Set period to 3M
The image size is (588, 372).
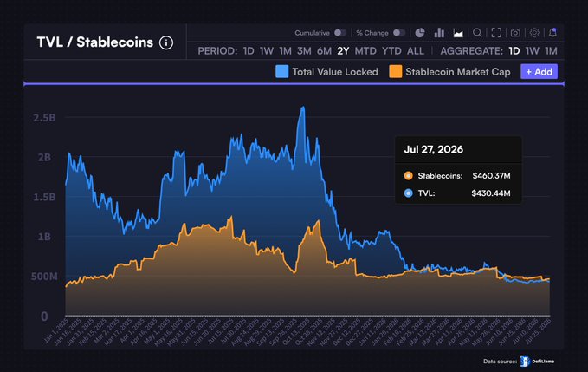point(304,51)
